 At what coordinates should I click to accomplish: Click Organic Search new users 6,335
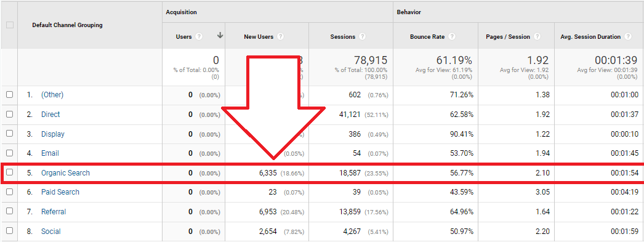tap(268, 173)
